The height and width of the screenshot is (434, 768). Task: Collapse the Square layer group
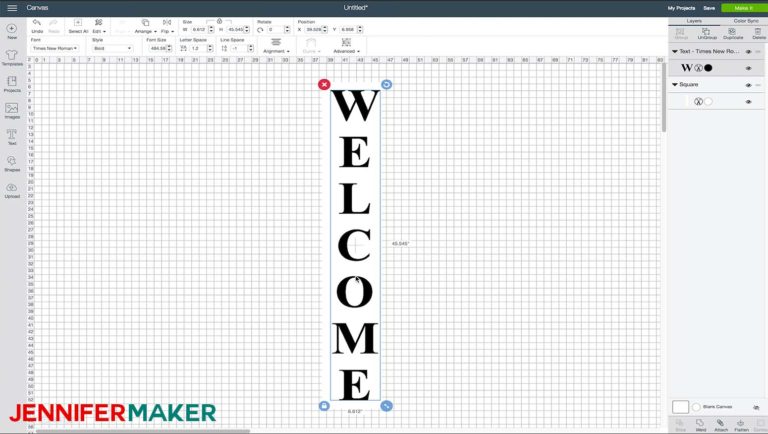point(674,85)
